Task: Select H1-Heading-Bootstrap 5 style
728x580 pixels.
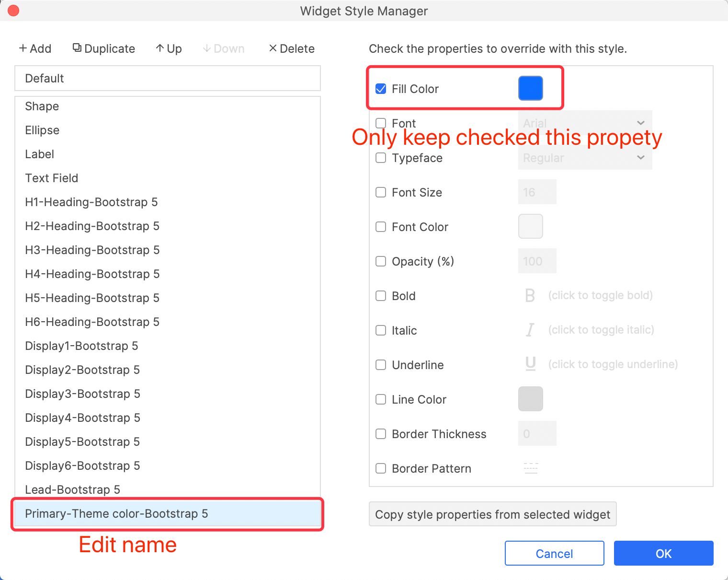Action: [x=91, y=202]
